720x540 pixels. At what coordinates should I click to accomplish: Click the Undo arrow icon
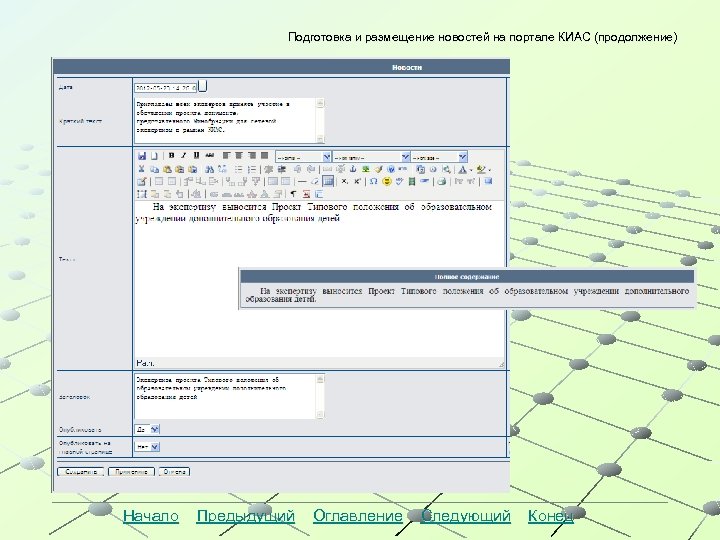click(x=298, y=169)
